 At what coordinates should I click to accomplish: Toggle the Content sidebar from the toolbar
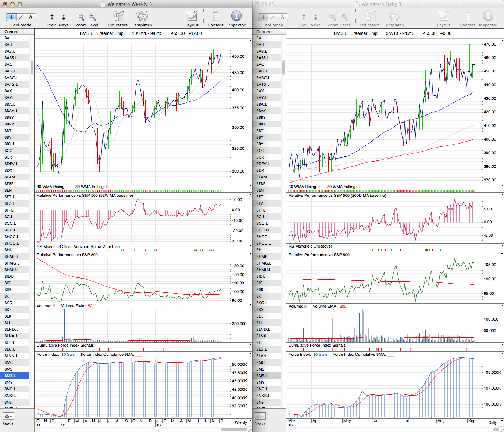215,17
